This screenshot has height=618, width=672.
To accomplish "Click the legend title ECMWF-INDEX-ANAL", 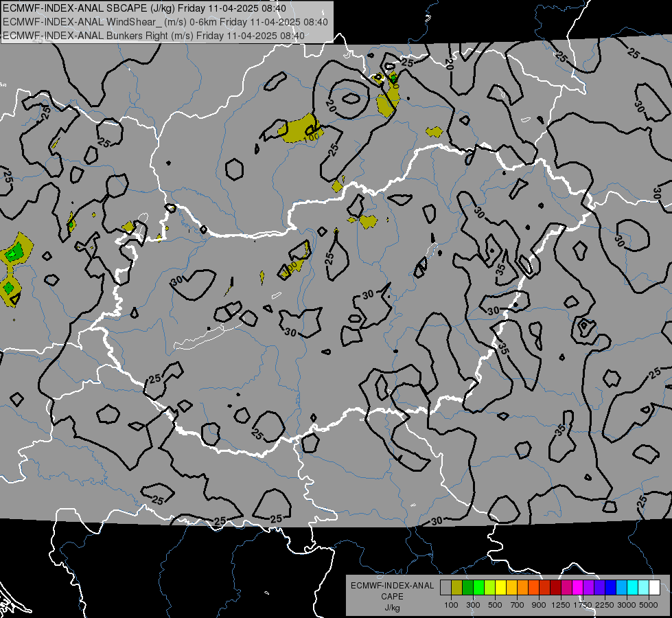I will tap(392, 586).
